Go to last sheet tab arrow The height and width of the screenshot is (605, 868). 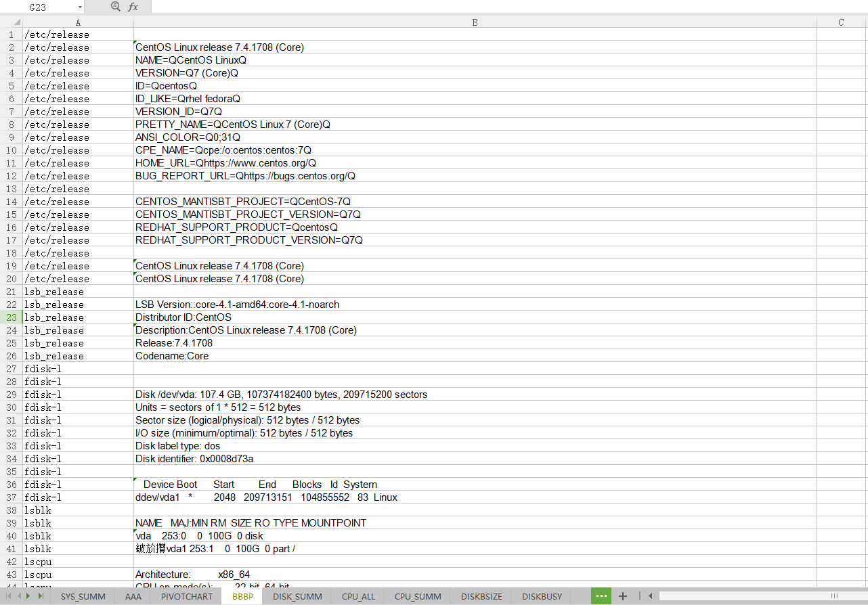[x=41, y=596]
